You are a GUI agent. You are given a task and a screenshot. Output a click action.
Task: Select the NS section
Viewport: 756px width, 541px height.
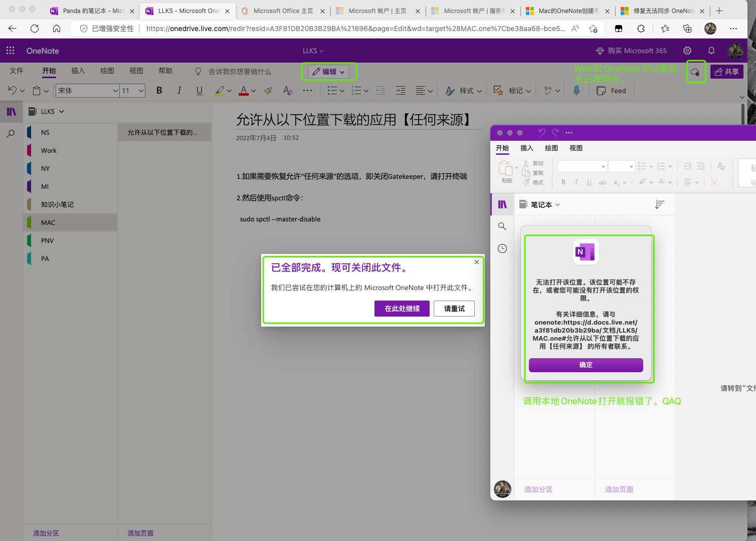(70, 132)
